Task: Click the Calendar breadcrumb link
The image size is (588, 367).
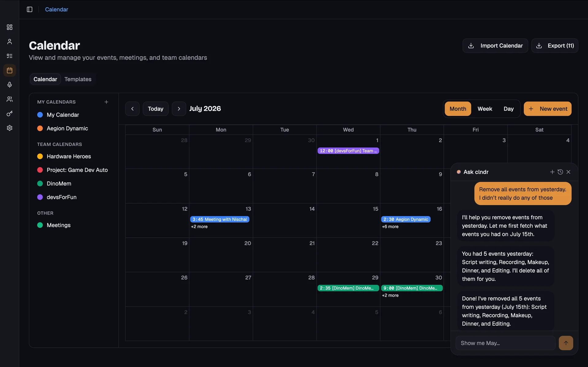Action: [x=57, y=9]
